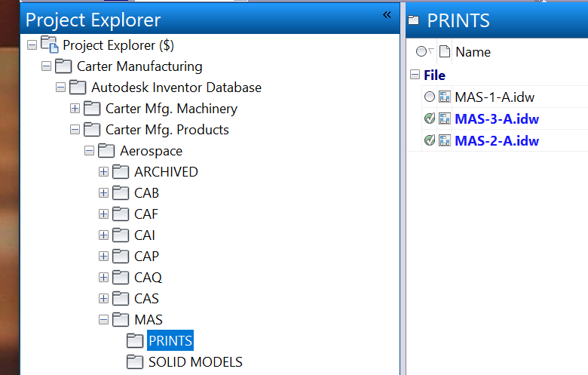Click the vault status circle for MAS-1-A.idw
588x375 pixels.
[x=430, y=97]
